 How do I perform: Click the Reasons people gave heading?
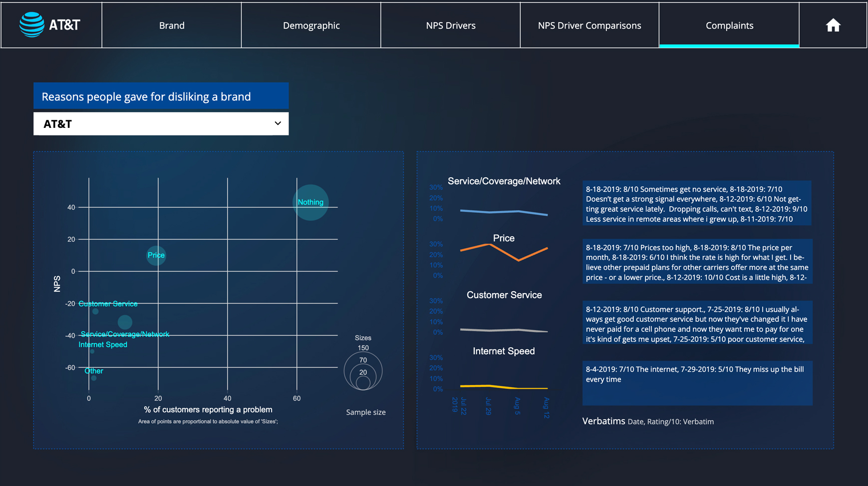161,96
